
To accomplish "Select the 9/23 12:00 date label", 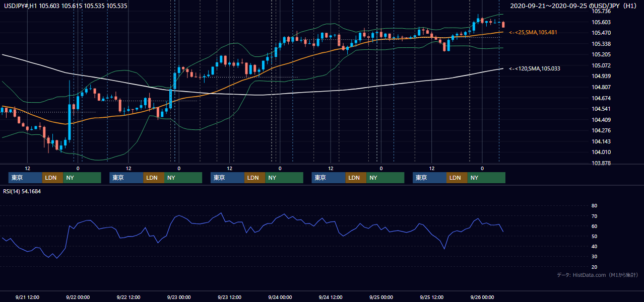I will pos(229,297).
